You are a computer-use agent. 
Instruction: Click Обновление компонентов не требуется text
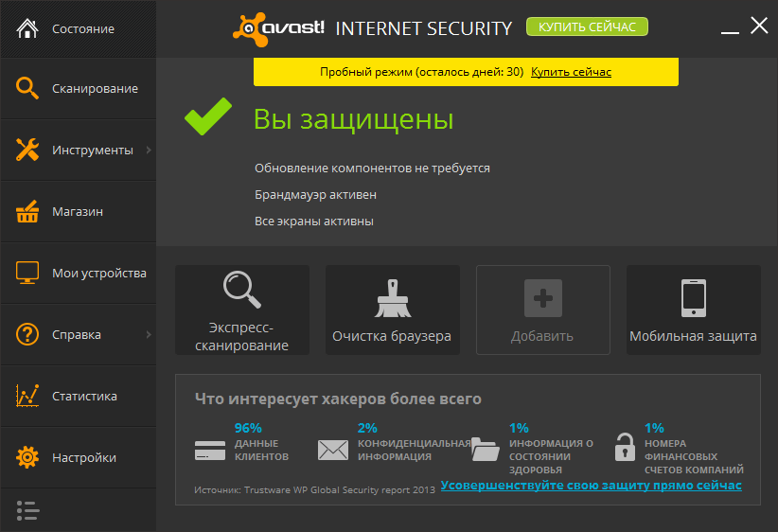372,168
